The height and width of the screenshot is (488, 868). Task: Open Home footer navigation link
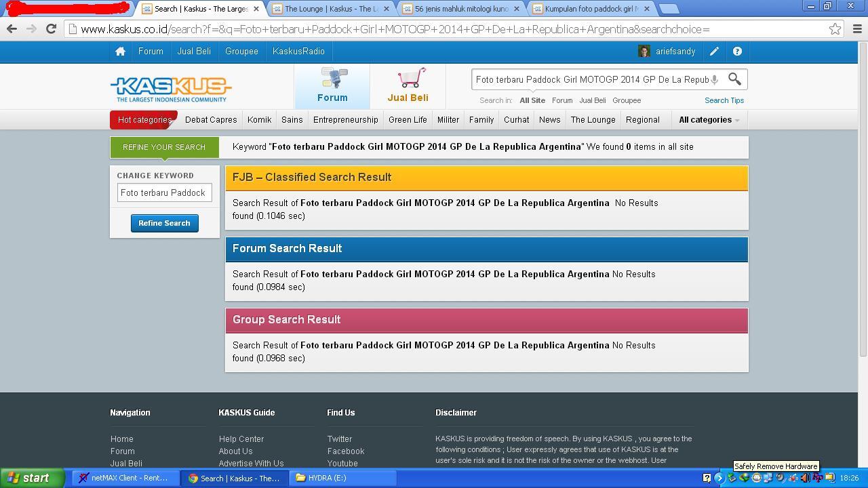(122, 439)
